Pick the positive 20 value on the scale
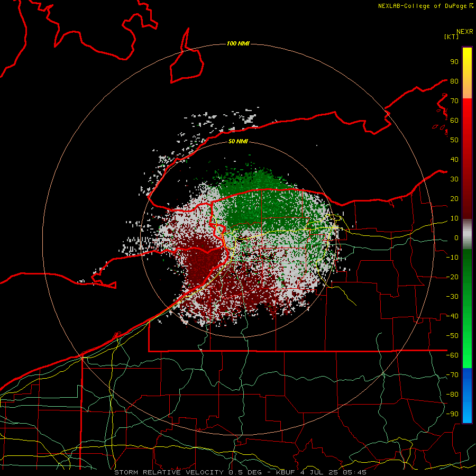The height and width of the screenshot is (476, 476). [x=454, y=198]
